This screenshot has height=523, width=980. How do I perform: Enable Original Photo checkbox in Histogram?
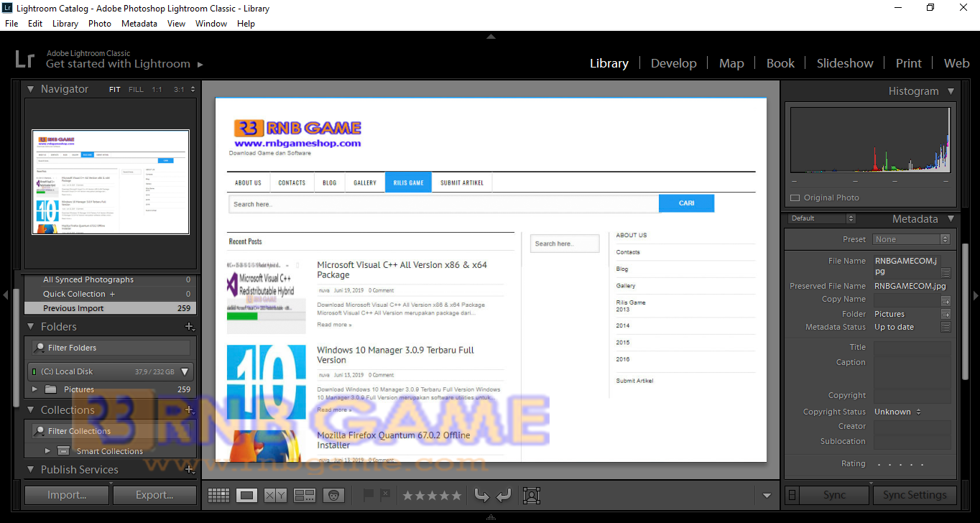pos(795,198)
